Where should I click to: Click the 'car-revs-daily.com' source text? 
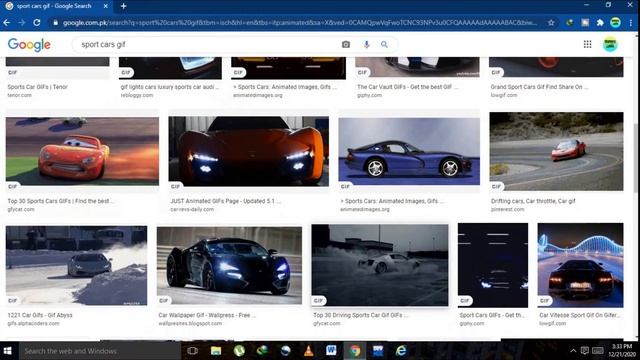click(x=192, y=209)
